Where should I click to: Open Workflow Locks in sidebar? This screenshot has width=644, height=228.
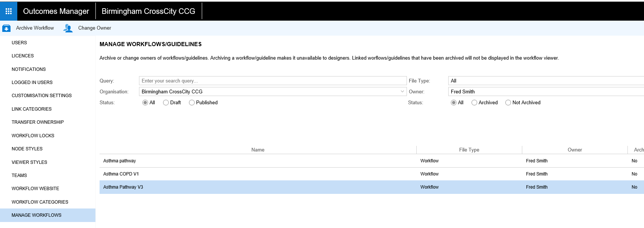(x=33, y=136)
